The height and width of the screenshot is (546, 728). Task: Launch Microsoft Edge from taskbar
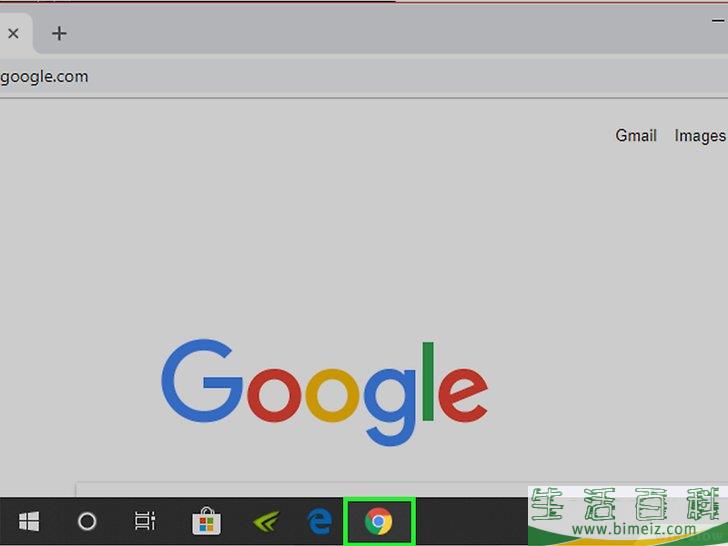click(x=320, y=521)
